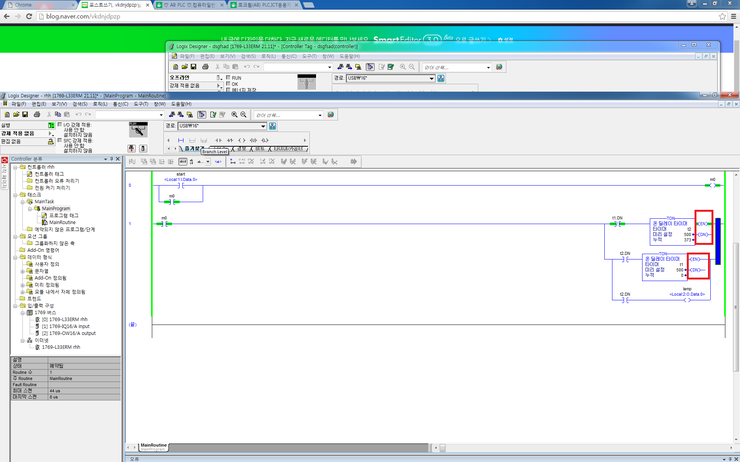Viewport: 740px width, 462px height.
Task: Click the globe icon beside the rhh language box
Action: 331,115
